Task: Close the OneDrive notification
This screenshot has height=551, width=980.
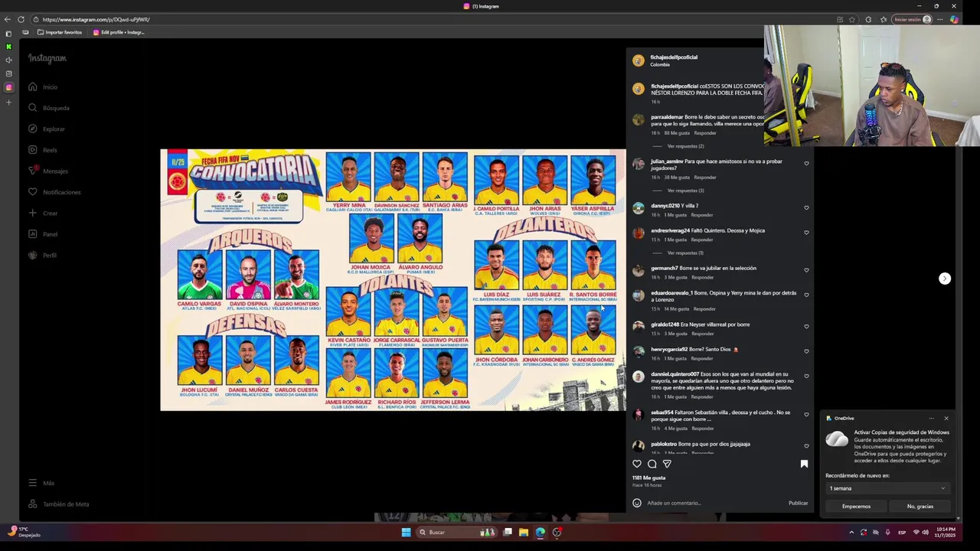Action: 946,419
